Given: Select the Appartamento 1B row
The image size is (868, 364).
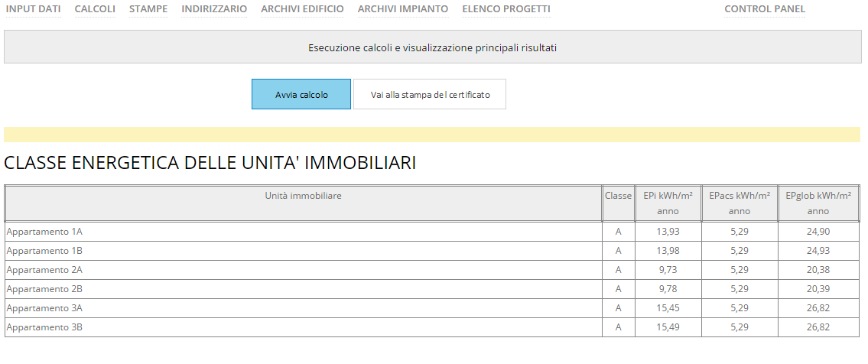Looking at the screenshot, I should click(x=432, y=251).
